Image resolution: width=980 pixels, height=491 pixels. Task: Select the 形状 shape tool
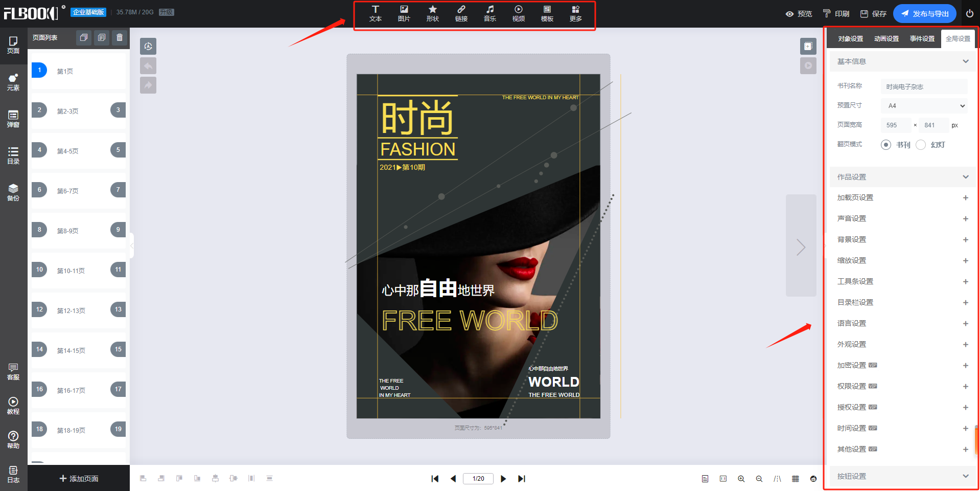click(x=433, y=14)
